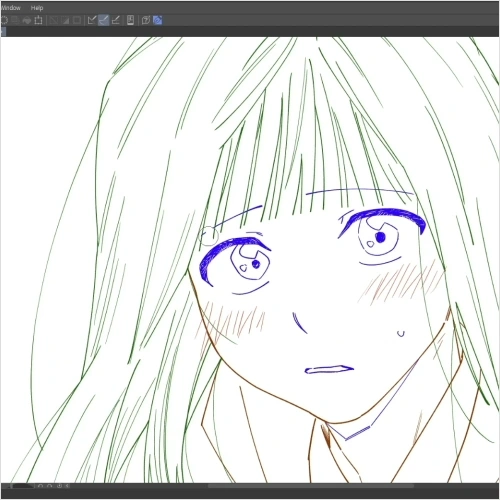The width and height of the screenshot is (500, 500).
Task: Click the Scale/Rotate transform icon
Action: point(38,20)
